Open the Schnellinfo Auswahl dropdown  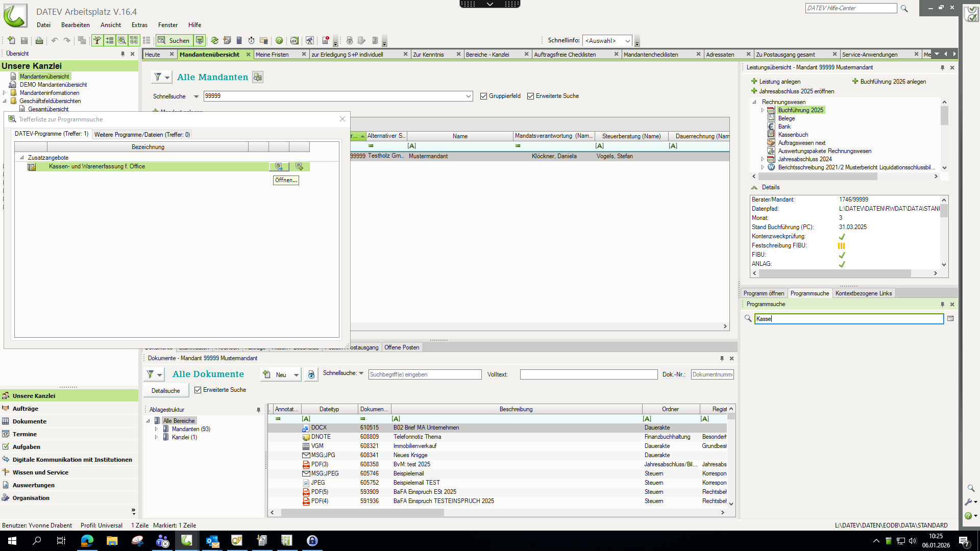pos(627,41)
